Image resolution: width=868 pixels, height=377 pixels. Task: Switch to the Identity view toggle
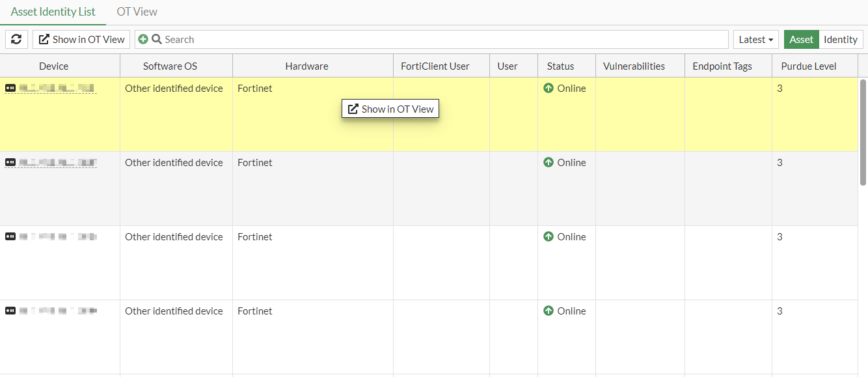(841, 39)
